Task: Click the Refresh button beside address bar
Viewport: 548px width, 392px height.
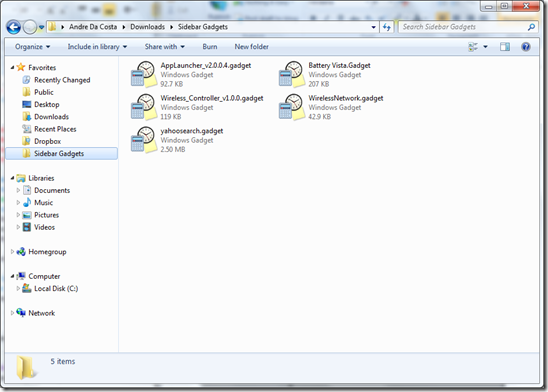Action: 387,27
